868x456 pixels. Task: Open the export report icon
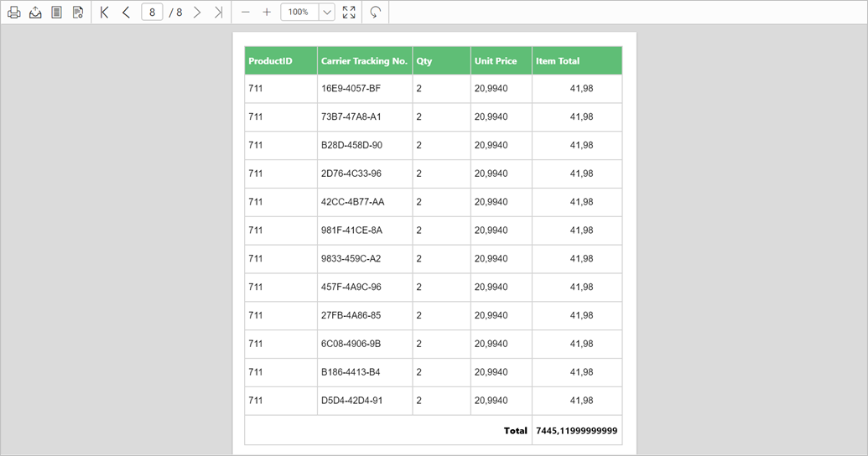[x=35, y=13]
